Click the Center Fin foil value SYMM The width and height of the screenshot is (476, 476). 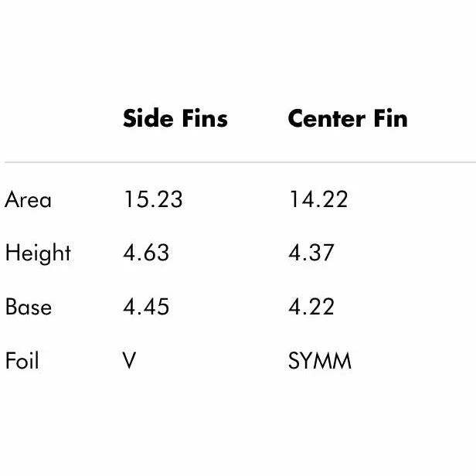pos(320,361)
